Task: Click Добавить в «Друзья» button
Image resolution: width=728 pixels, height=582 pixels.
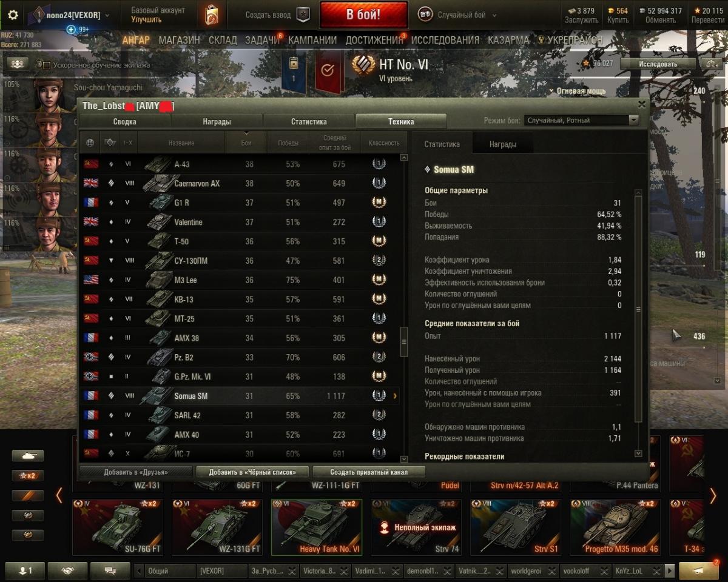Action: pos(136,472)
